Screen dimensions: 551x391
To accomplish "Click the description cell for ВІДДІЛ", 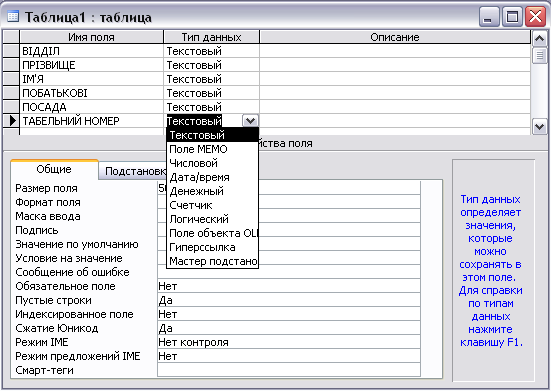I will tap(395, 51).
